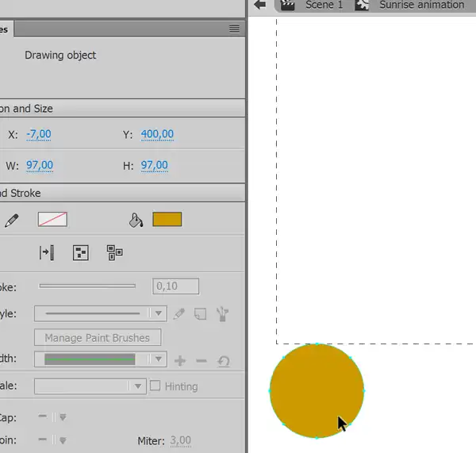Click the pencil stroke color icon
476x453 pixels.
coord(11,220)
